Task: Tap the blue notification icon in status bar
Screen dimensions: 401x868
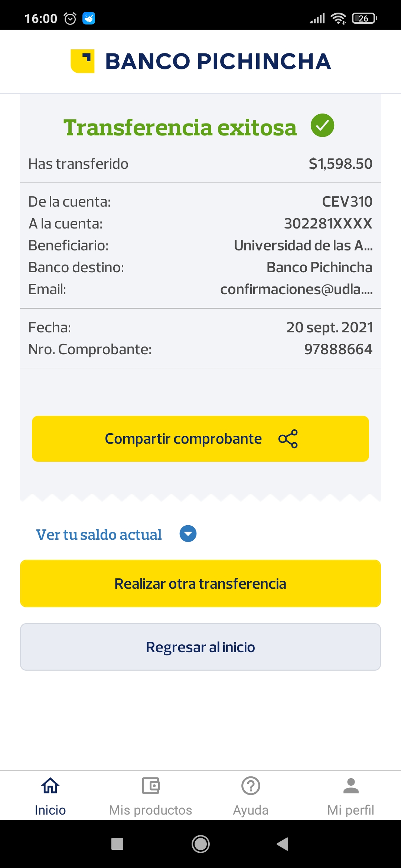Action: click(89, 18)
